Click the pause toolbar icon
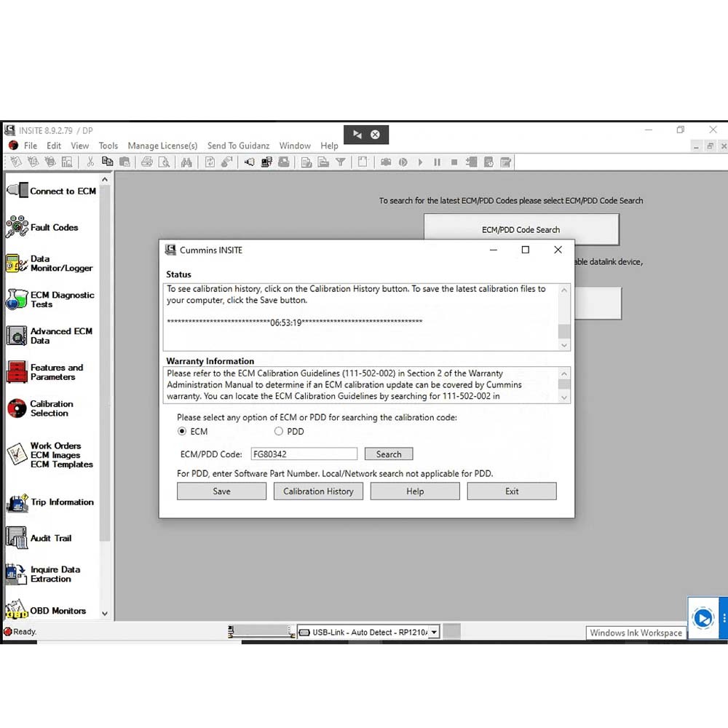The height and width of the screenshot is (728, 728). (437, 162)
